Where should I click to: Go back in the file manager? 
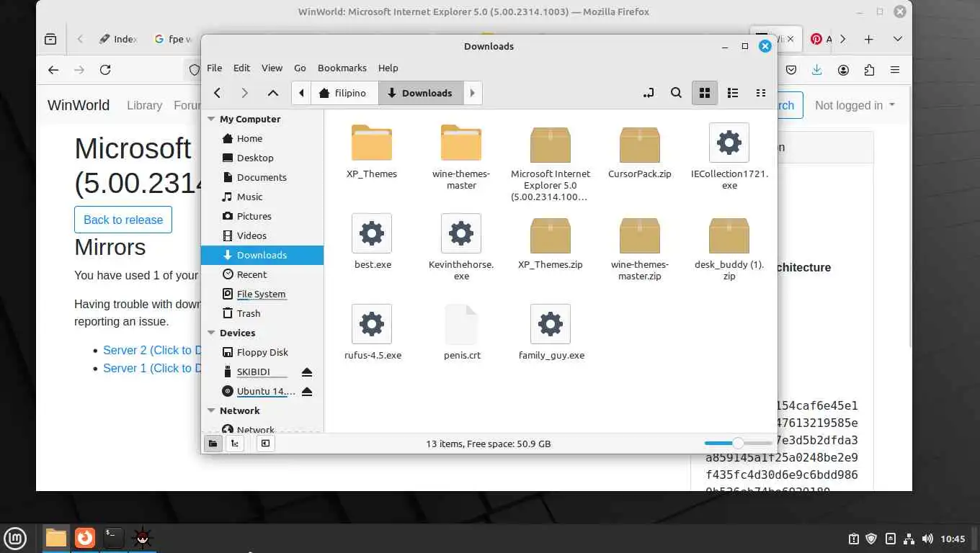[217, 93]
